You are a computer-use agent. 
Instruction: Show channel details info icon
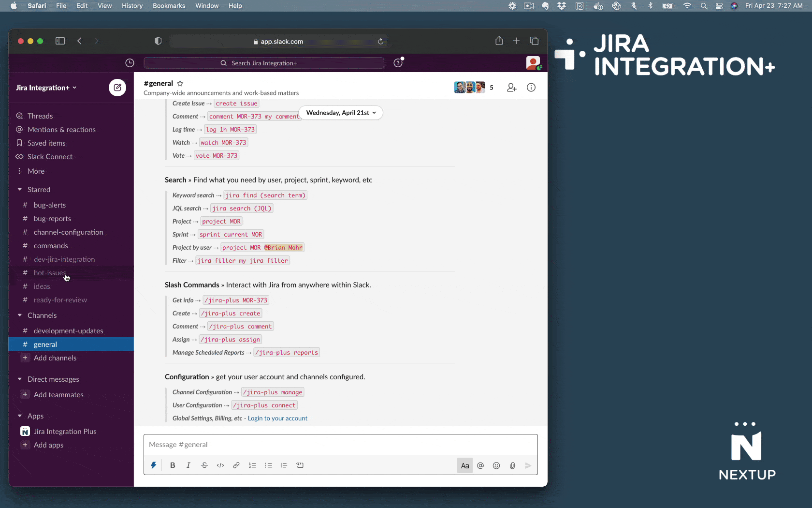pyautogui.click(x=531, y=88)
